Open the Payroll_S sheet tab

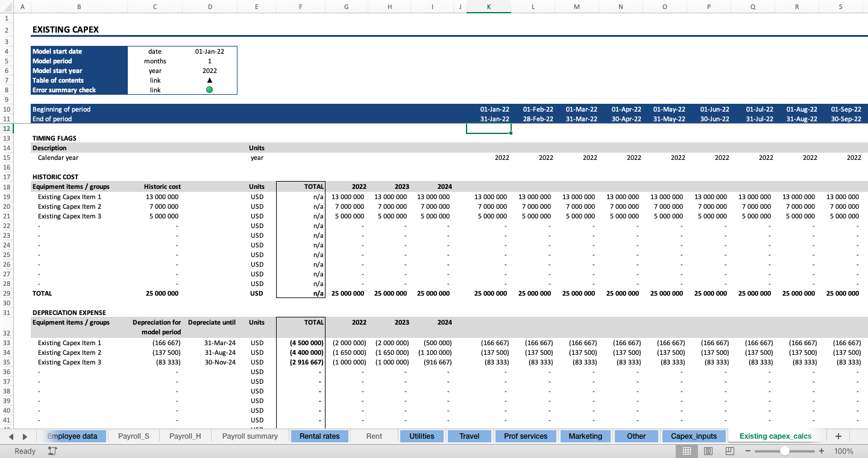click(134, 436)
